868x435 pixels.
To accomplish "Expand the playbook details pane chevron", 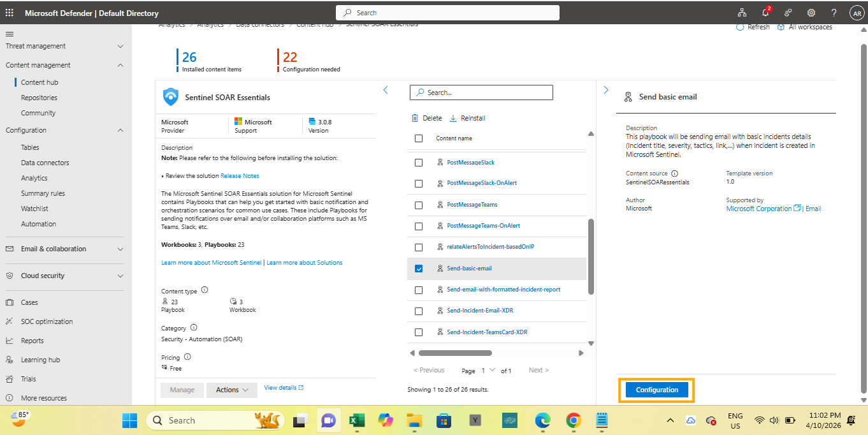I will point(605,91).
